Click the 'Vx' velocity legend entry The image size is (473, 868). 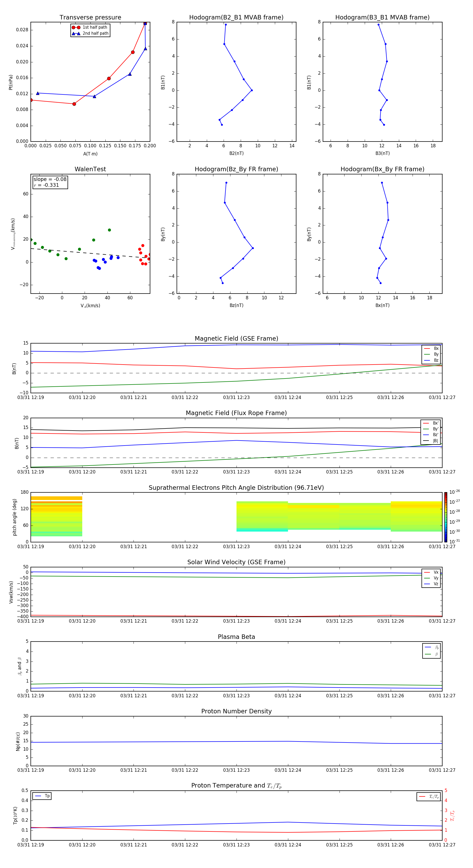(431, 572)
